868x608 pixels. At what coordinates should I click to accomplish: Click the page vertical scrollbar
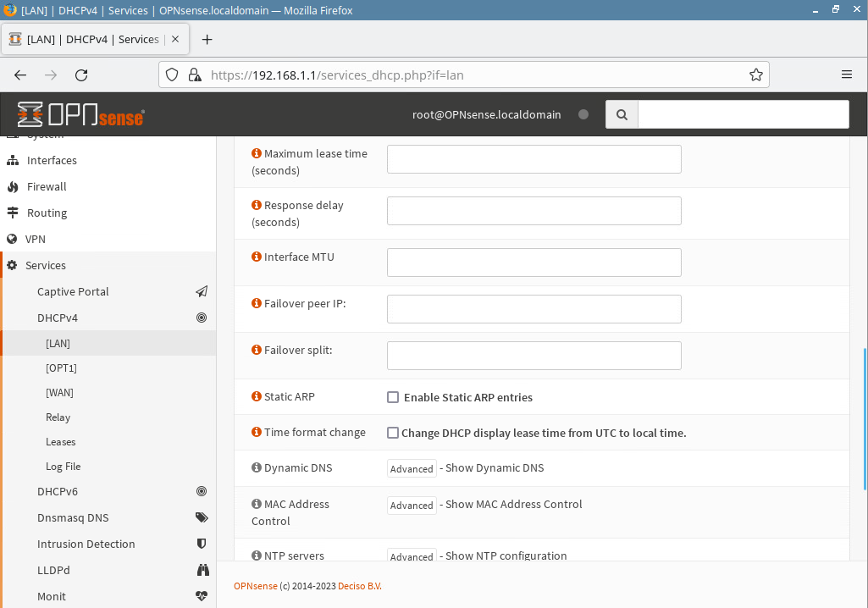point(864,417)
